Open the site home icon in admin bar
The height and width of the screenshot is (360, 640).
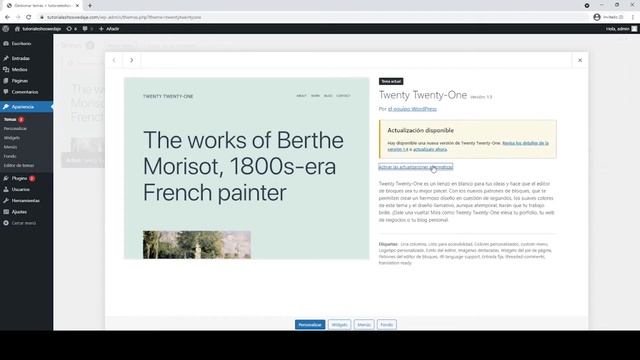[x=17, y=29]
